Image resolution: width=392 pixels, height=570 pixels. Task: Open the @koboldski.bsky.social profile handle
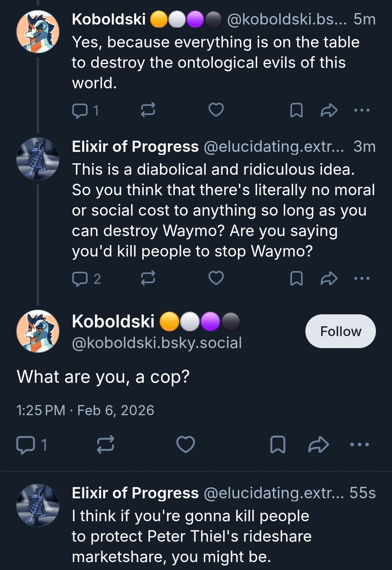tap(157, 343)
